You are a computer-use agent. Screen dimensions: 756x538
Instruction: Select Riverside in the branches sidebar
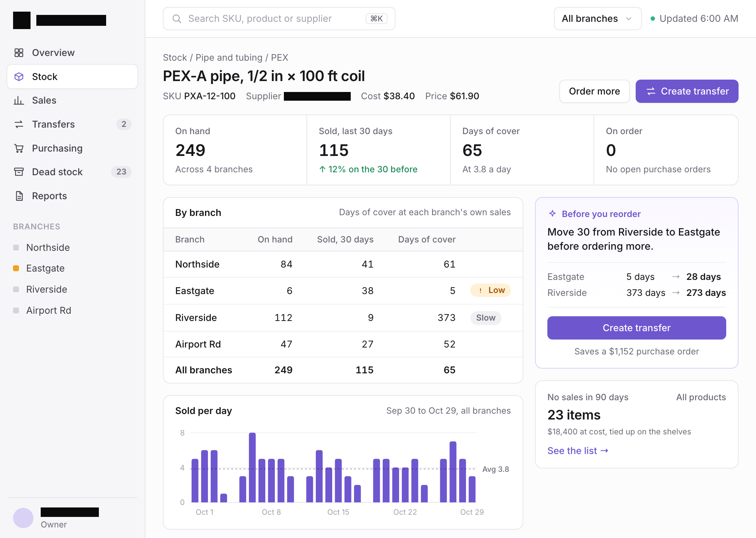coord(47,289)
